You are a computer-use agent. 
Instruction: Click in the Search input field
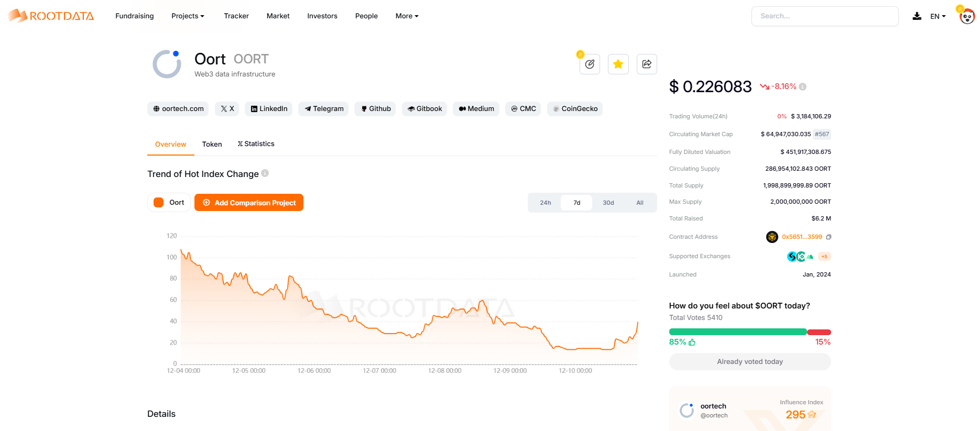click(x=825, y=16)
